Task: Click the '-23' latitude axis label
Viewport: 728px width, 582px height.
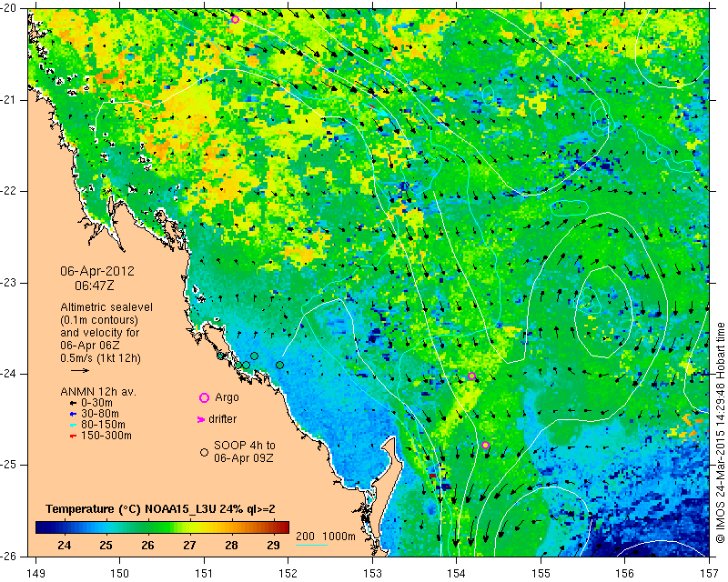Action: click(x=8, y=283)
